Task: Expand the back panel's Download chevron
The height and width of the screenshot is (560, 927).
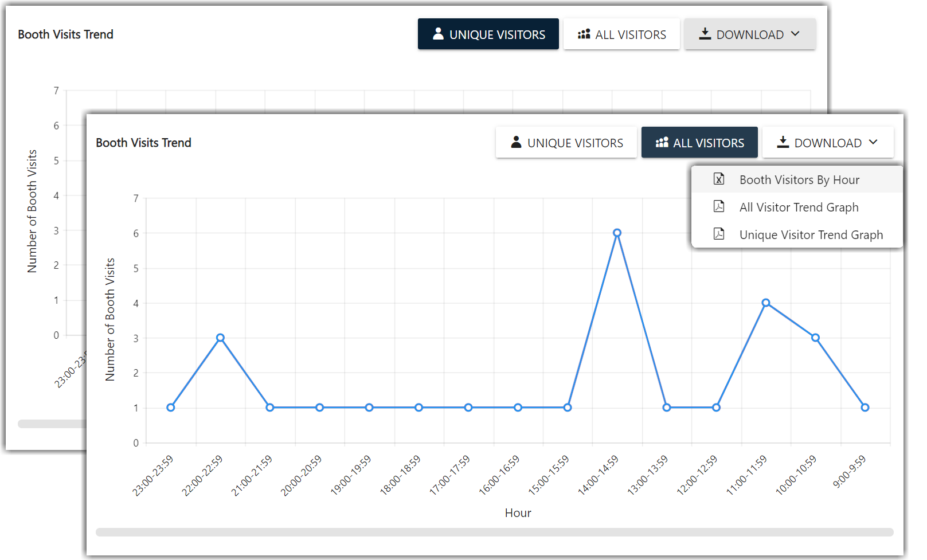Action: [x=795, y=34]
